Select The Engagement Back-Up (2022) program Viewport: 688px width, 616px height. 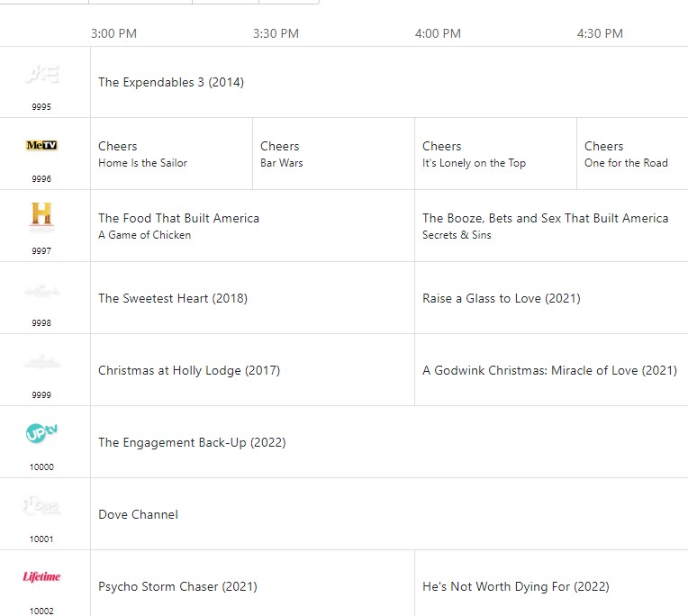[x=192, y=442]
